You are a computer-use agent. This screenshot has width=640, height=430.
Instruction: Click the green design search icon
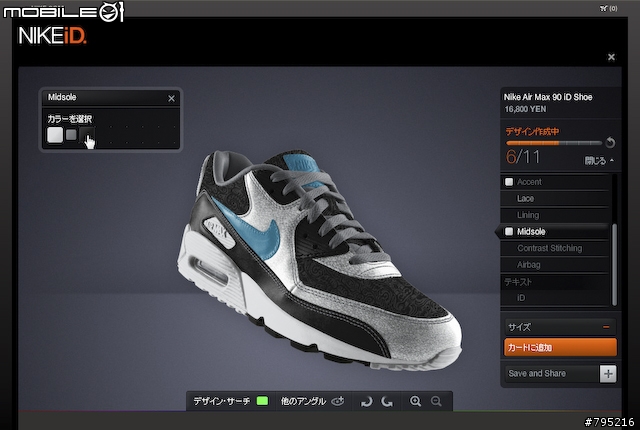(262, 401)
